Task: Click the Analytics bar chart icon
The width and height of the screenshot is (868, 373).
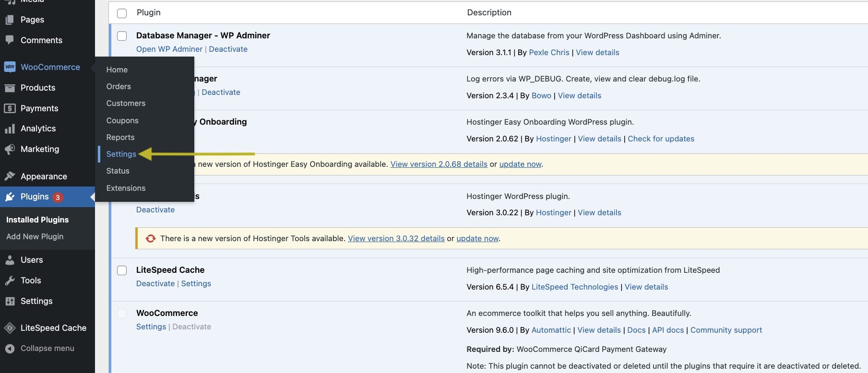Action: (10, 128)
